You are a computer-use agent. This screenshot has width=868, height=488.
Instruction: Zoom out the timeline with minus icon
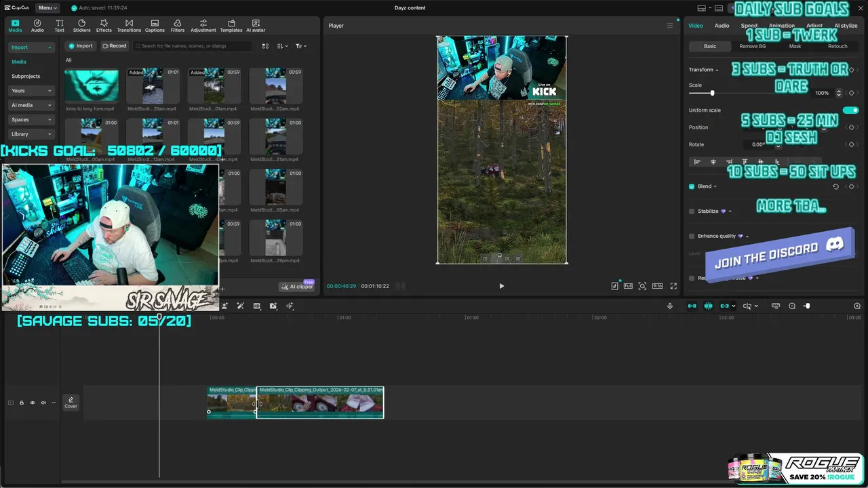click(x=792, y=306)
